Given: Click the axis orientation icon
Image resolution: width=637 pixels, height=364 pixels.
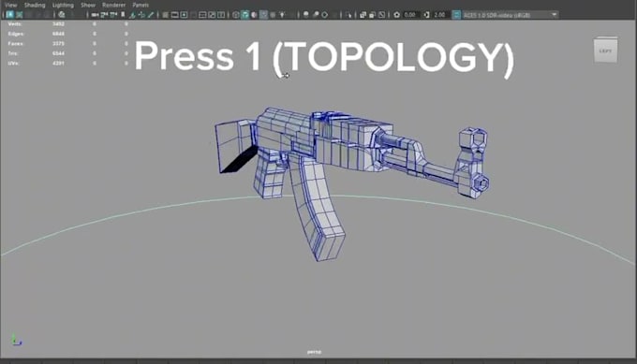Looking at the screenshot, I should tap(16, 340).
